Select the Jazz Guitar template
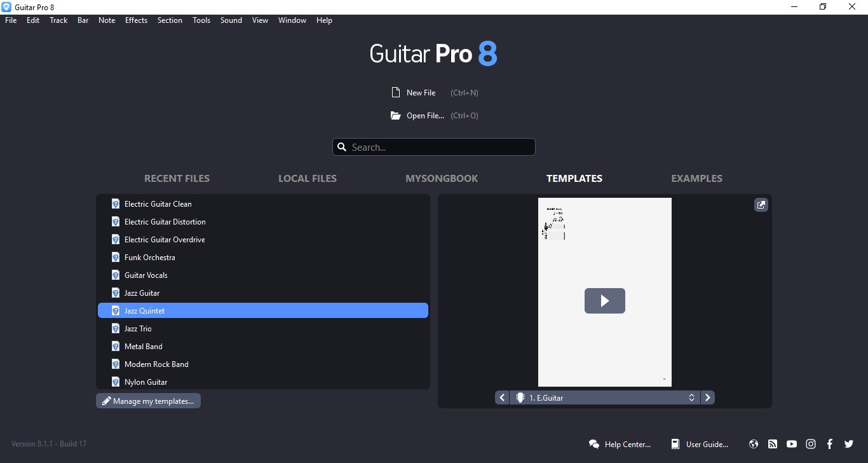The height and width of the screenshot is (463, 868). [263, 293]
